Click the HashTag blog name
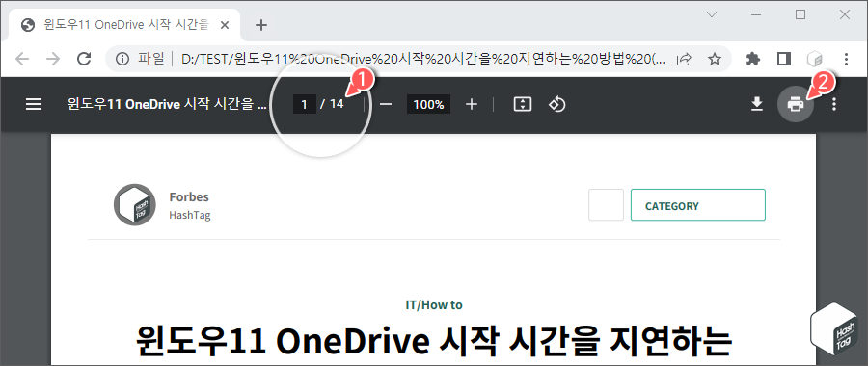The height and width of the screenshot is (366, 868). click(x=190, y=215)
